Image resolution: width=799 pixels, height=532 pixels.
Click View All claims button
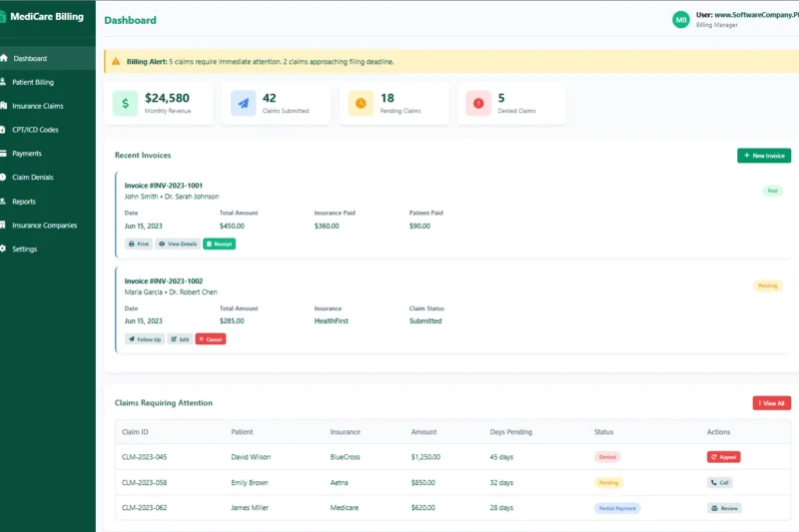771,403
